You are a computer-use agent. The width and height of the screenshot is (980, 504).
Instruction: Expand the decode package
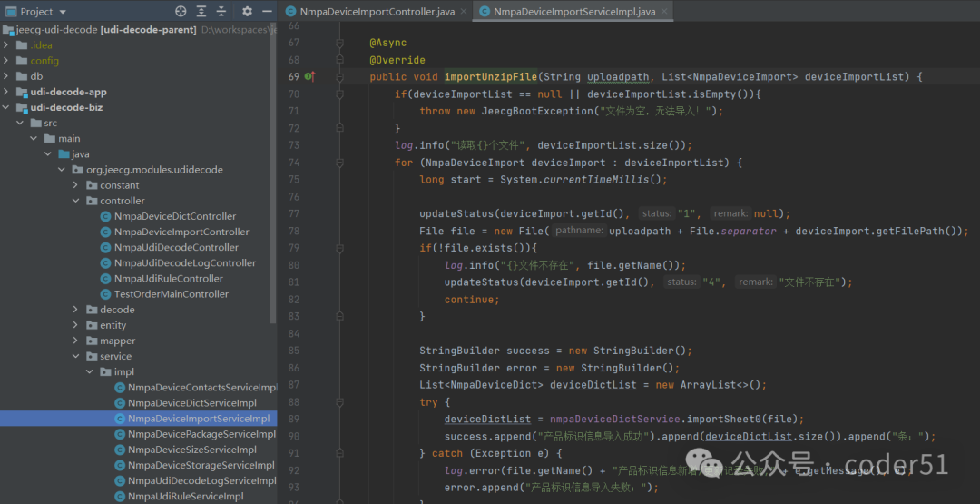click(75, 310)
